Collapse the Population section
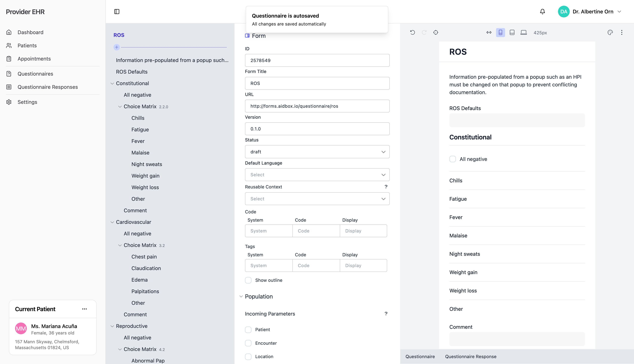The height and width of the screenshot is (364, 634). tap(241, 296)
